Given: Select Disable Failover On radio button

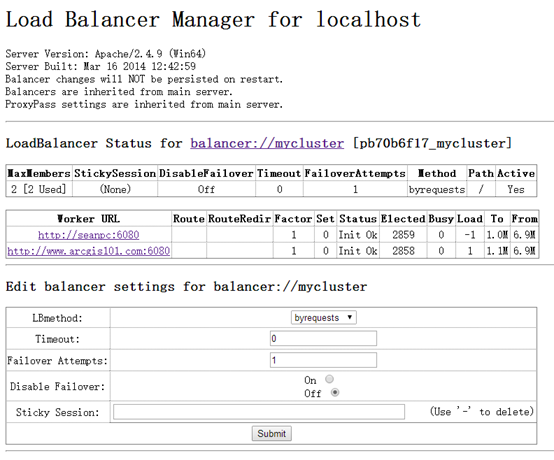Looking at the screenshot, I should pyautogui.click(x=329, y=379).
